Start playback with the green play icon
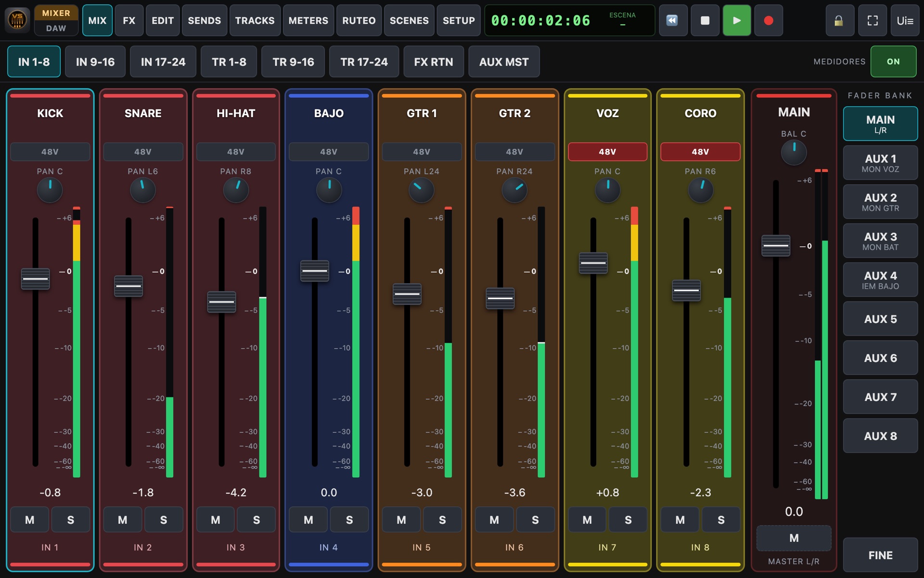This screenshot has width=924, height=578. [737, 20]
